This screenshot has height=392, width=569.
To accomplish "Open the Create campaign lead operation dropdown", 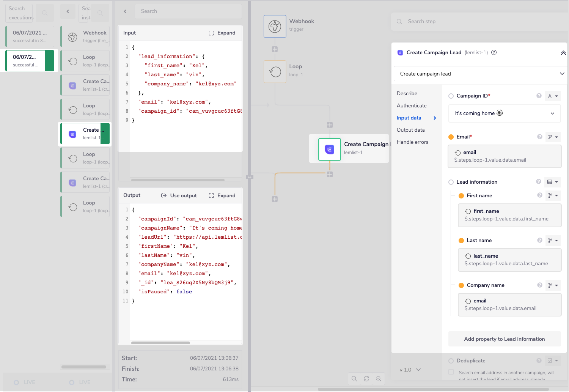I will click(480, 74).
